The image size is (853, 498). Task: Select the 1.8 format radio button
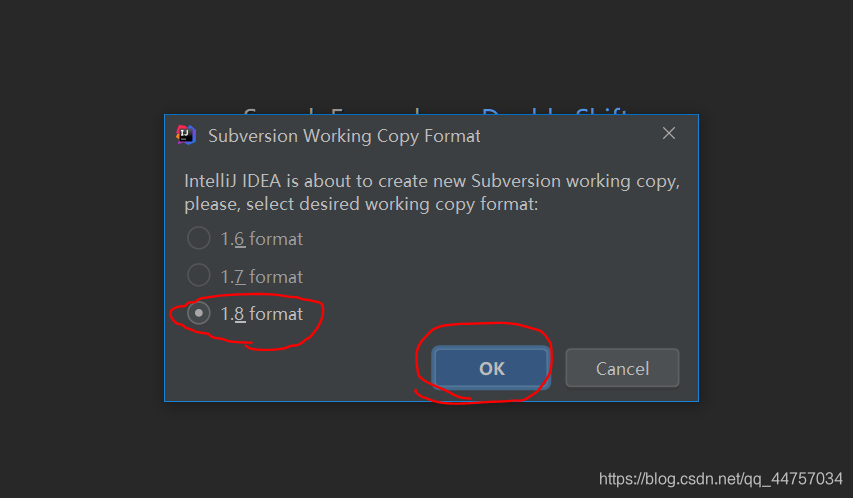(x=199, y=313)
